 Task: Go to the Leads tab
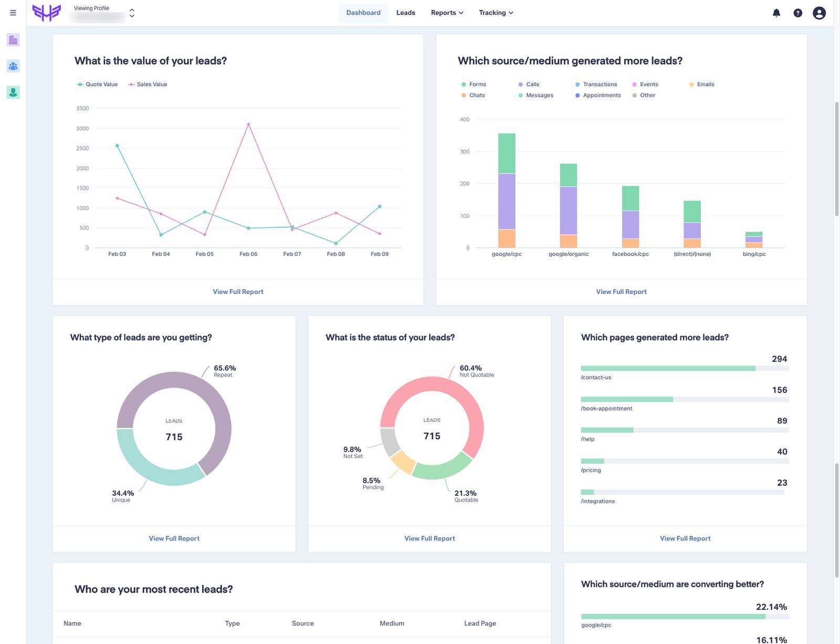(x=405, y=13)
